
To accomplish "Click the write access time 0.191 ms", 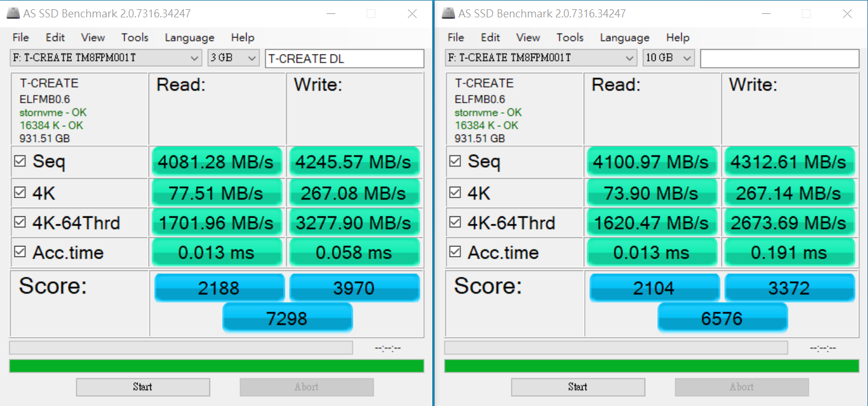I will tap(790, 252).
